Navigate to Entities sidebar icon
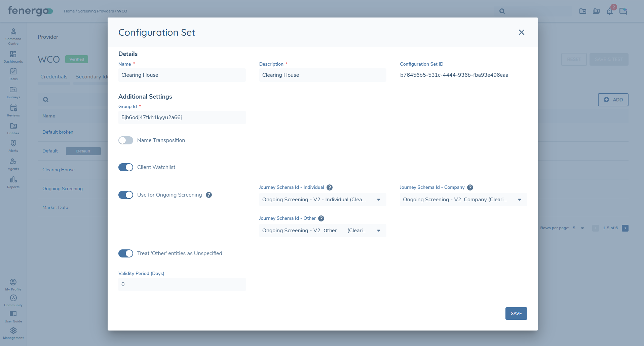 click(13, 129)
